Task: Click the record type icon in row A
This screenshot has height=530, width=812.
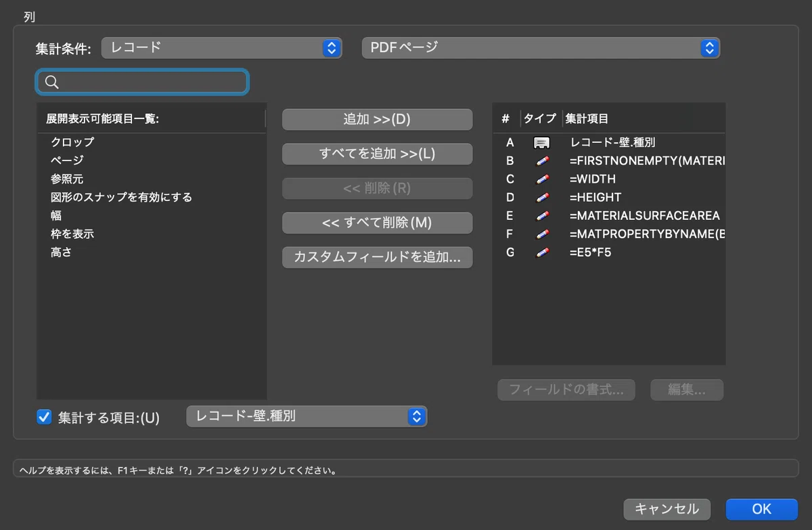Action: 541,143
